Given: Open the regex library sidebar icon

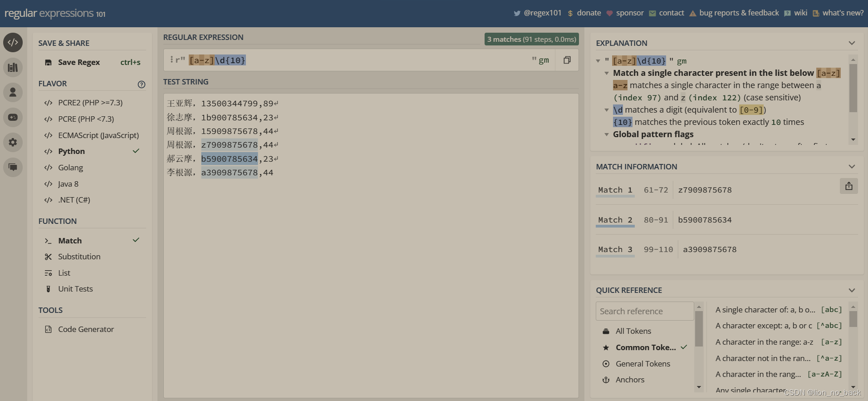Looking at the screenshot, I should coord(13,68).
